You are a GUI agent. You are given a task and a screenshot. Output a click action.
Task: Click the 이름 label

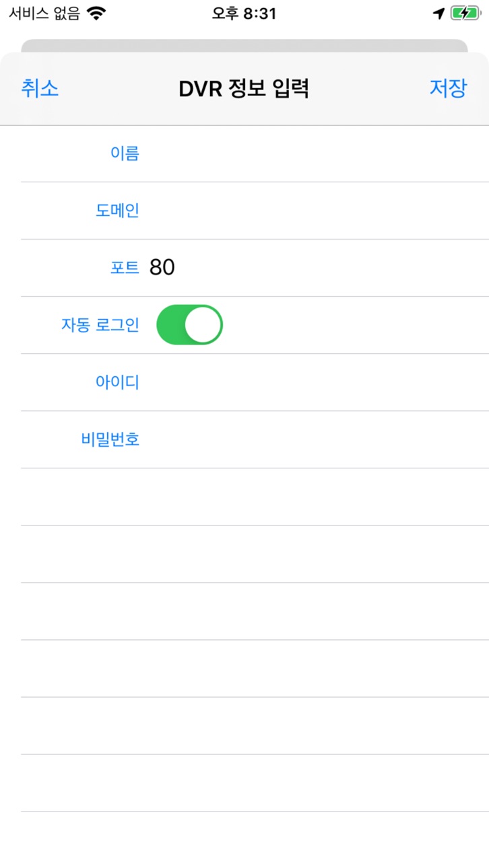coord(125,153)
